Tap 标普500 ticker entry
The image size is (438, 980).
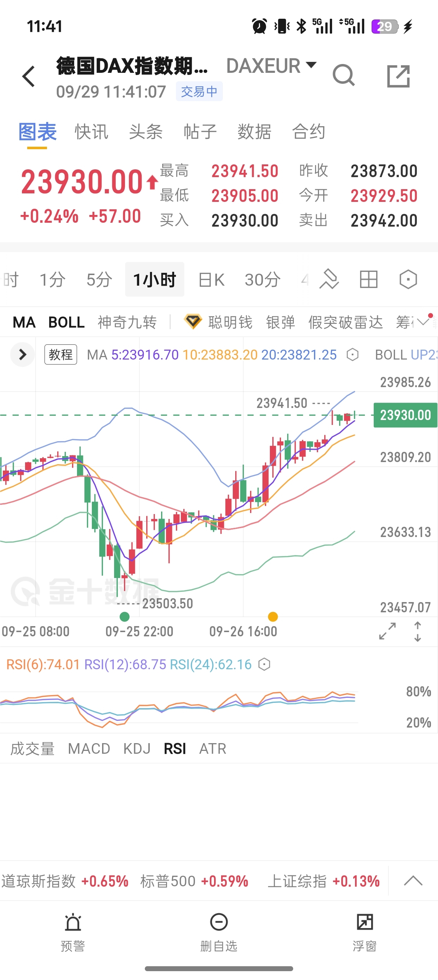point(194,881)
